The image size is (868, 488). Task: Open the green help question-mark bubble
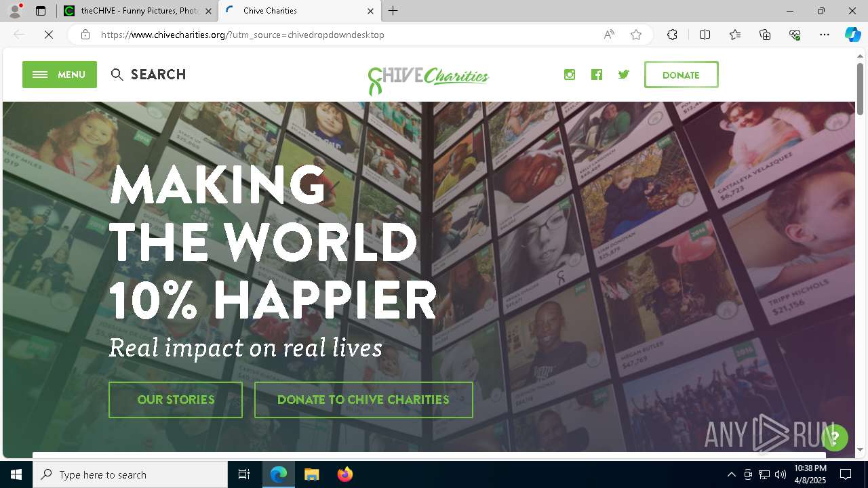[x=835, y=438]
